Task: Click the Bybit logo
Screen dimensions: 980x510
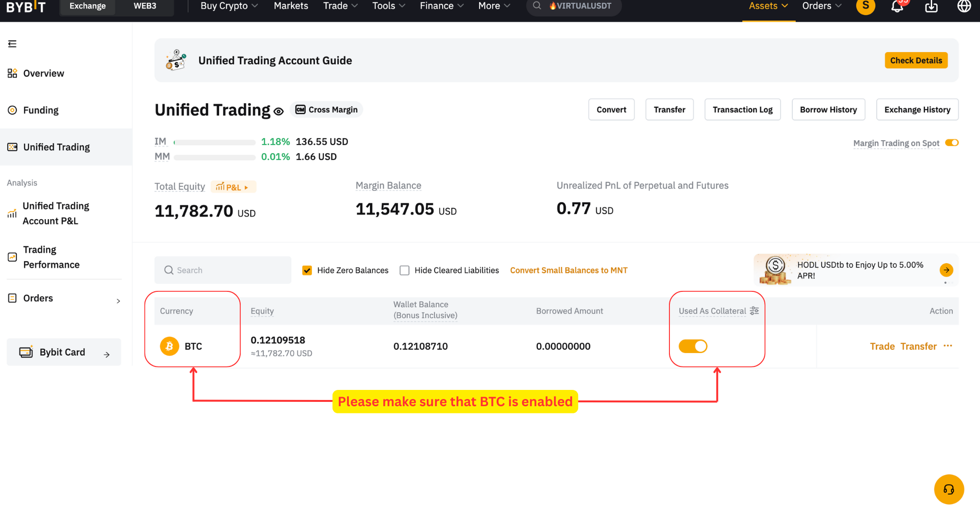Action: tap(26, 6)
